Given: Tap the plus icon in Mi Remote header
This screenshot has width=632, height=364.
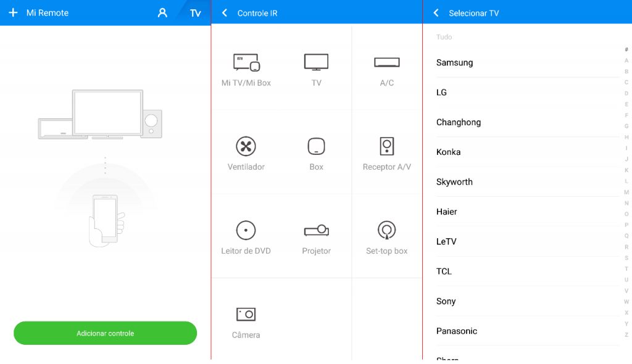Looking at the screenshot, I should 13,12.
